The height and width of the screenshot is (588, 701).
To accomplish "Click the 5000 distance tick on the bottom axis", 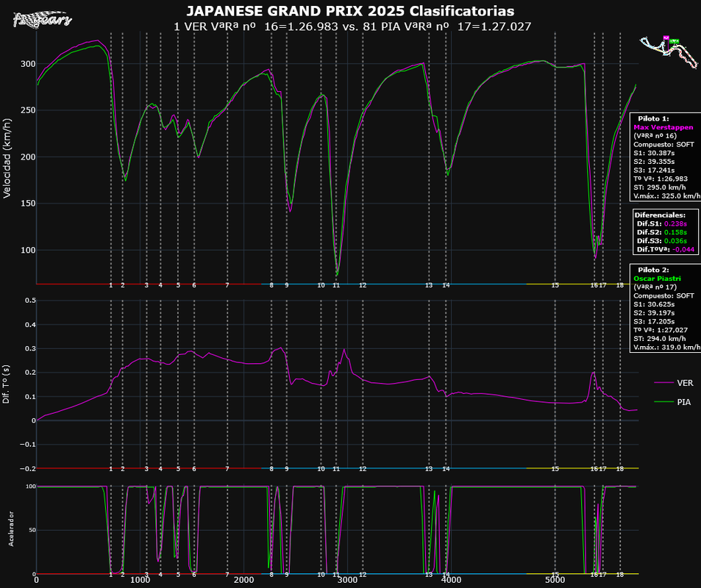I will point(555,580).
